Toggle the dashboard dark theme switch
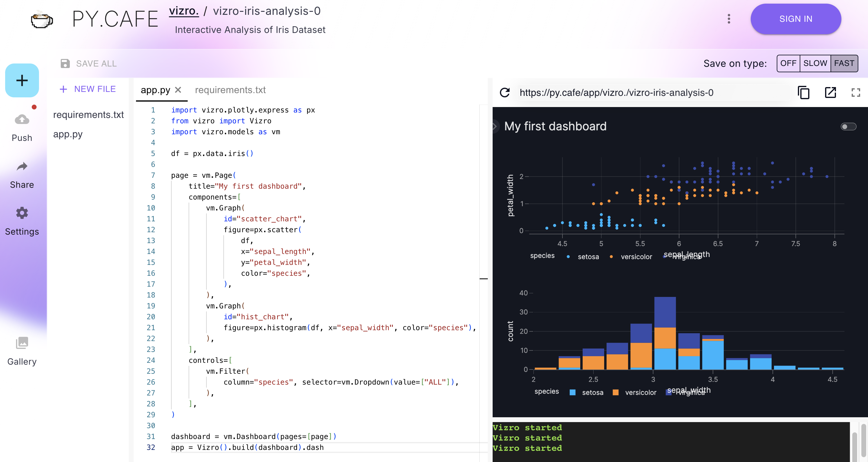The height and width of the screenshot is (462, 868). click(x=848, y=126)
